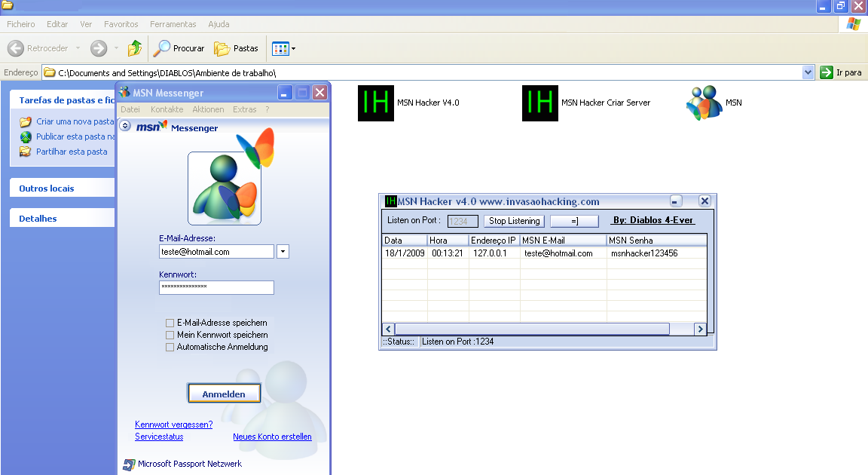868x475 pixels.
Task: Click the Servicestatus link
Action: [160, 437]
